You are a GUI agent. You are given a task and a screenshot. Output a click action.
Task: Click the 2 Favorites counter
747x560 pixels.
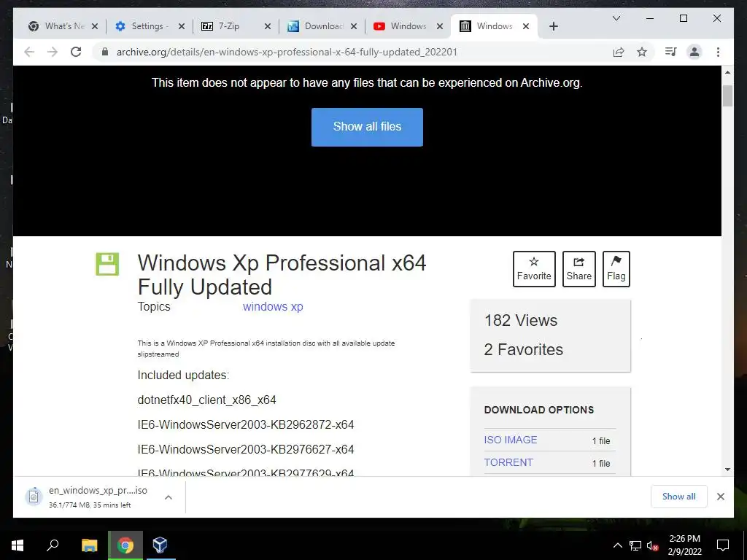tap(524, 349)
